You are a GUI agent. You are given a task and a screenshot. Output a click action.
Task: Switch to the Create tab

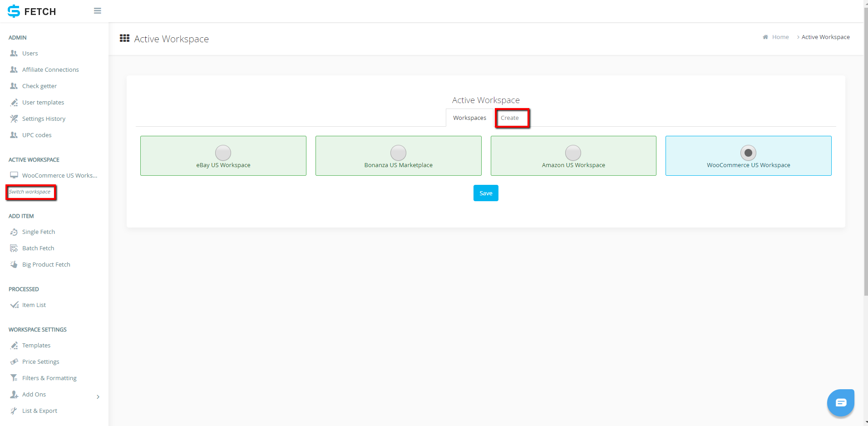pos(510,118)
